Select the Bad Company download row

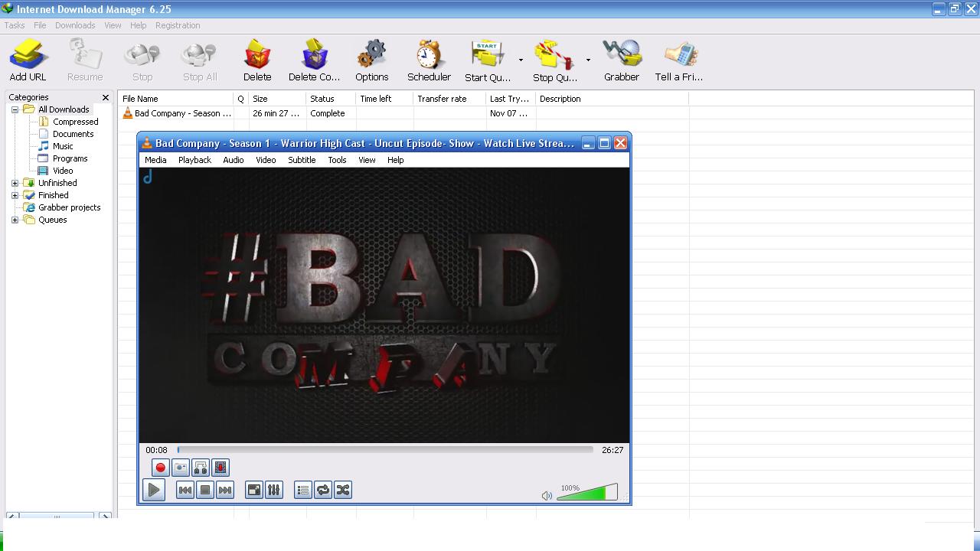click(x=403, y=113)
